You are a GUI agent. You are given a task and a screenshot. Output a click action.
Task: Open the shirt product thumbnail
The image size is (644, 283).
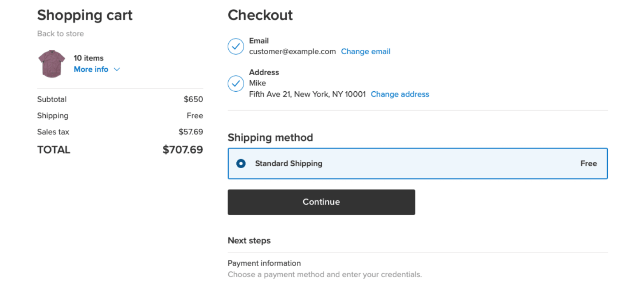pos(52,64)
